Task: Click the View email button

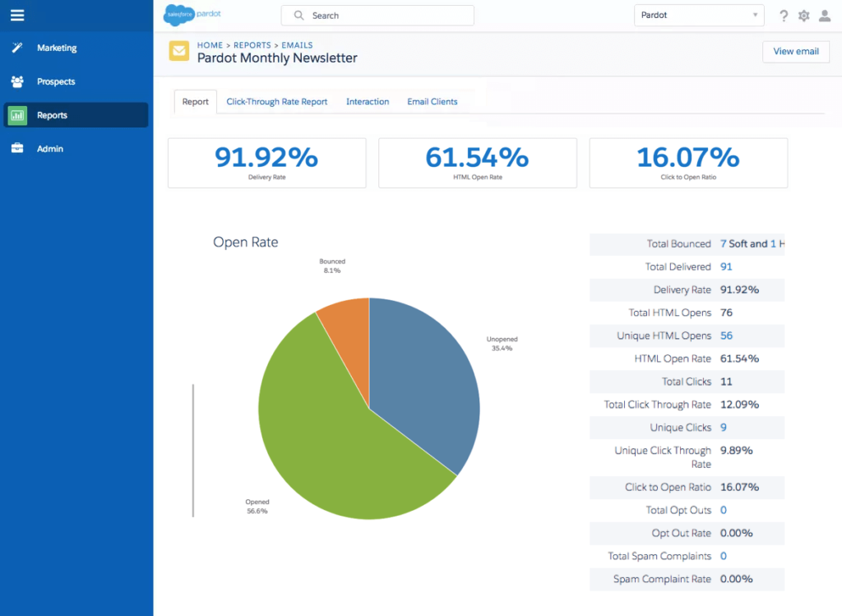Action: [796, 52]
